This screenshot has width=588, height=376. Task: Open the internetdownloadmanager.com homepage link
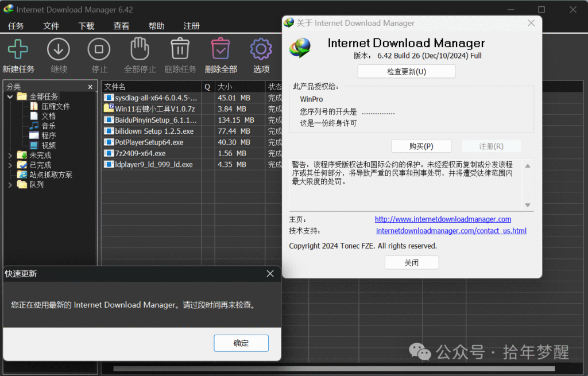(443, 219)
